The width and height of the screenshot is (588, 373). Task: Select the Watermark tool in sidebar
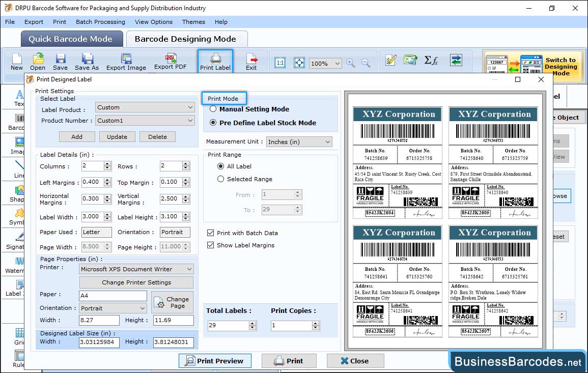15,265
